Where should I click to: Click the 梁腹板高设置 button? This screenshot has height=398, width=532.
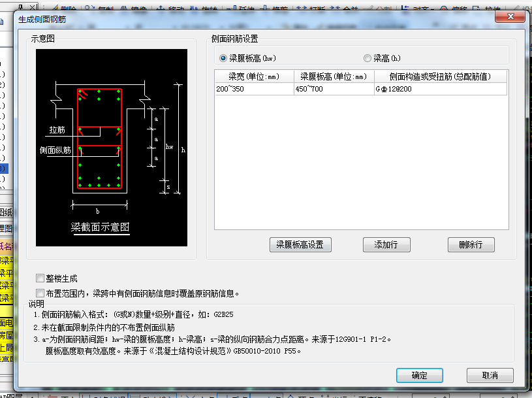300,244
